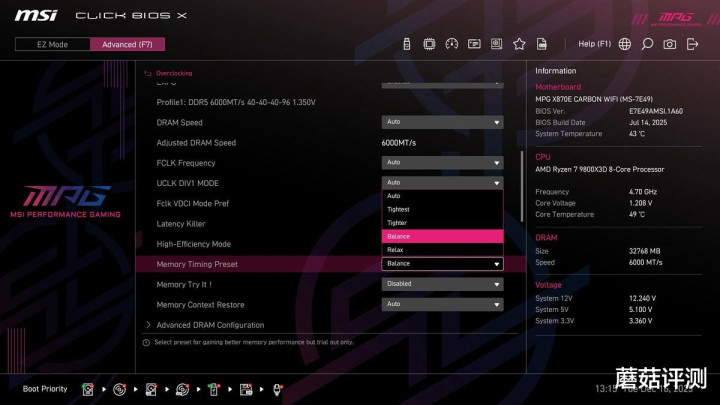Open the Memory Try It ! dropdown
The height and width of the screenshot is (405, 720).
click(x=441, y=284)
